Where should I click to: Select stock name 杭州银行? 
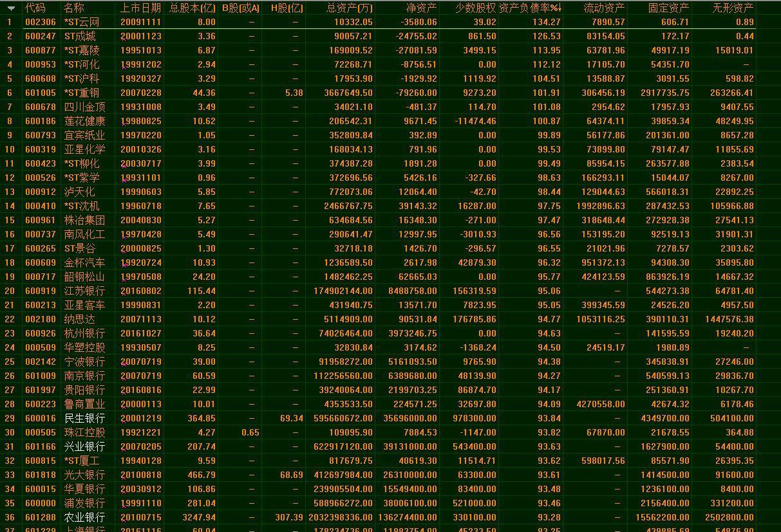pyautogui.click(x=84, y=333)
